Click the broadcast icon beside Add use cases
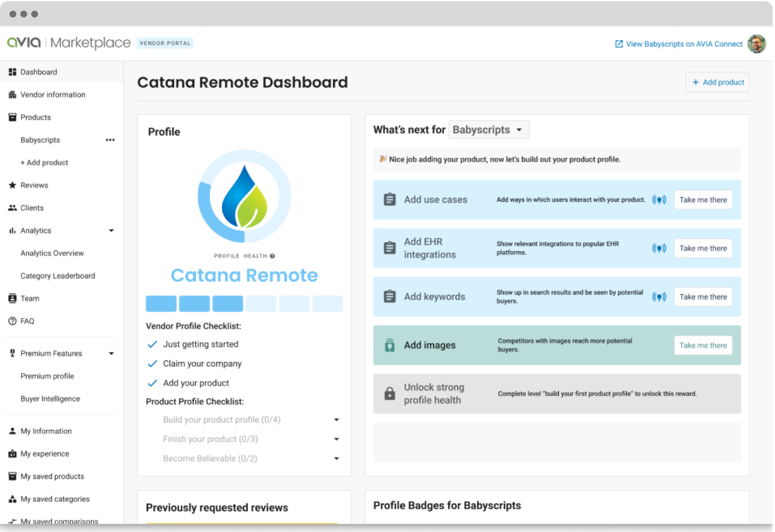The height and width of the screenshot is (532, 775). point(659,200)
